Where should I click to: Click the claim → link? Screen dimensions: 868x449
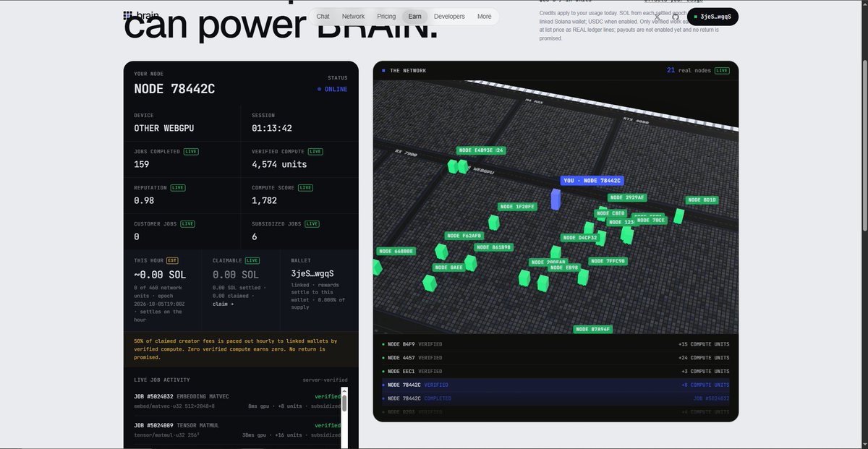click(224, 304)
